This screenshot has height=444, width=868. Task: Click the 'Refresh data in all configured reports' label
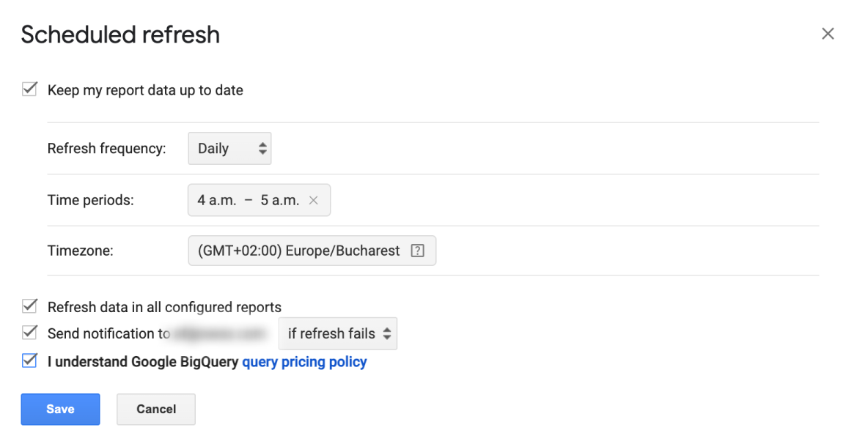164,308
